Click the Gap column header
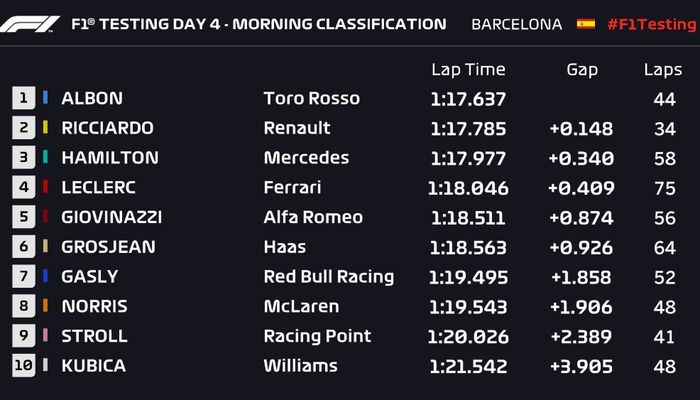The image size is (700, 400). pyautogui.click(x=582, y=70)
